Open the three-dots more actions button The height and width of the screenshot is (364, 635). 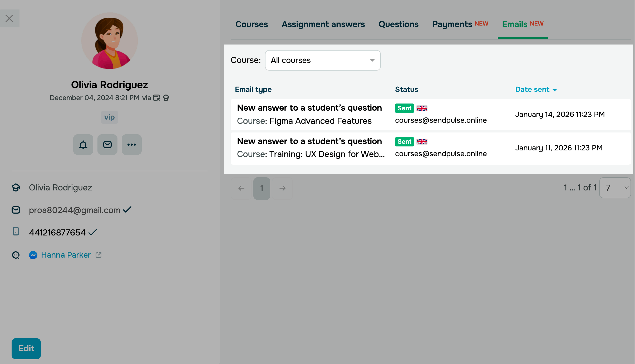tap(132, 145)
